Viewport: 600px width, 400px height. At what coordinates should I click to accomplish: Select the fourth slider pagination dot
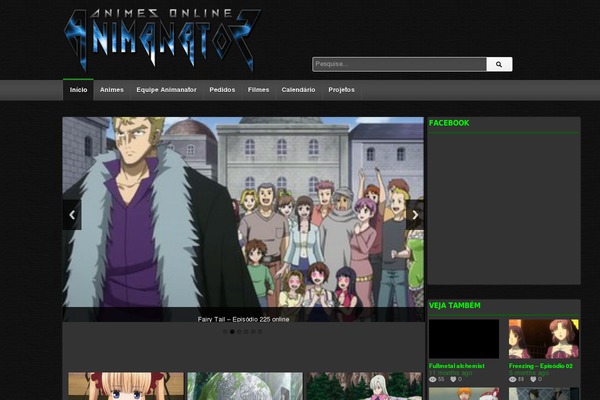click(246, 332)
